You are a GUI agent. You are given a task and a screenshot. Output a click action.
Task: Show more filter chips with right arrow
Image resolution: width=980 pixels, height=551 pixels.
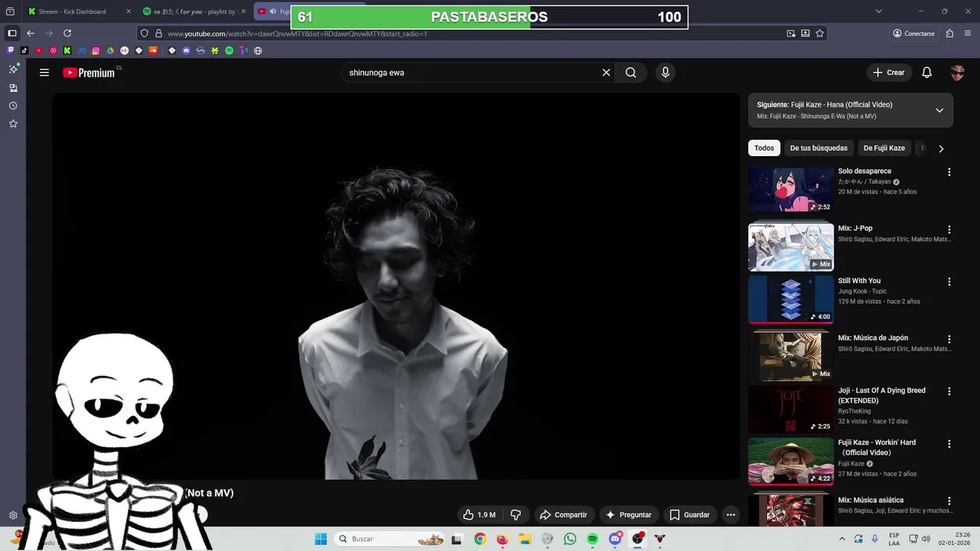941,148
